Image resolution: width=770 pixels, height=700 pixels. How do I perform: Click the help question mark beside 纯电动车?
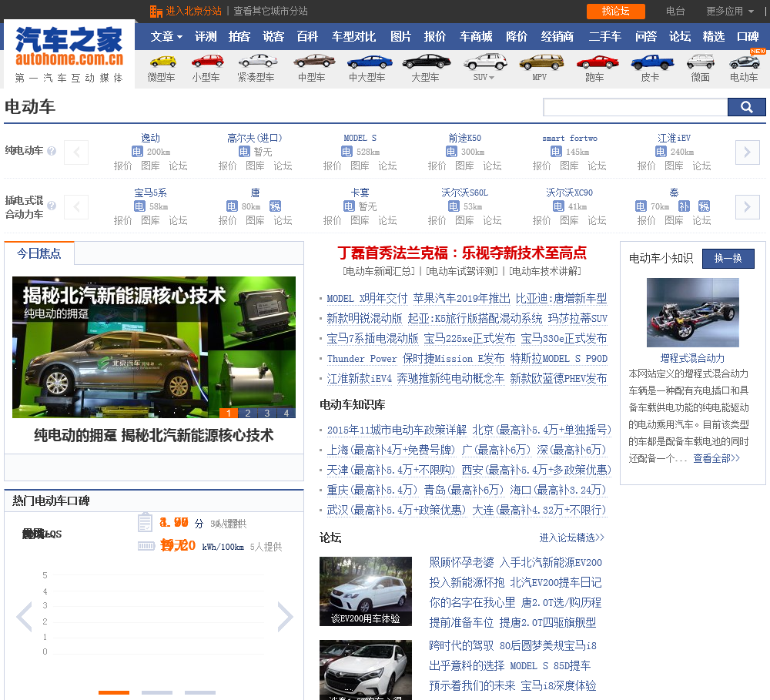point(52,151)
